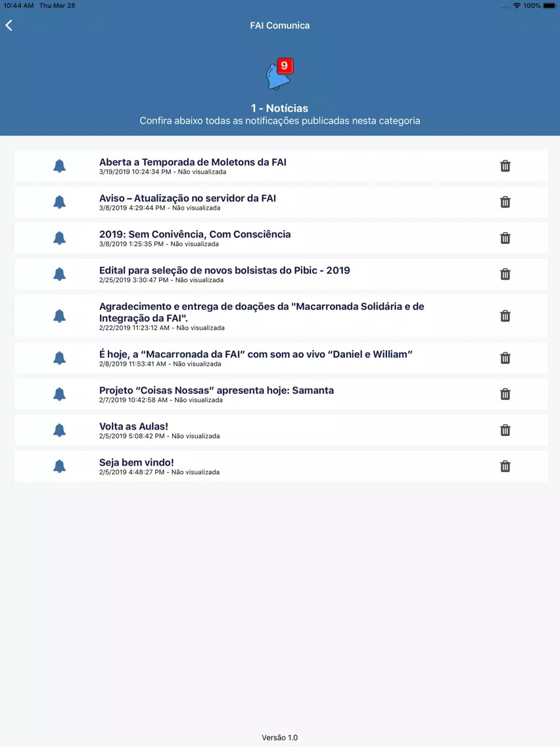
Task: Tap the back arrow in header
Action: click(9, 26)
